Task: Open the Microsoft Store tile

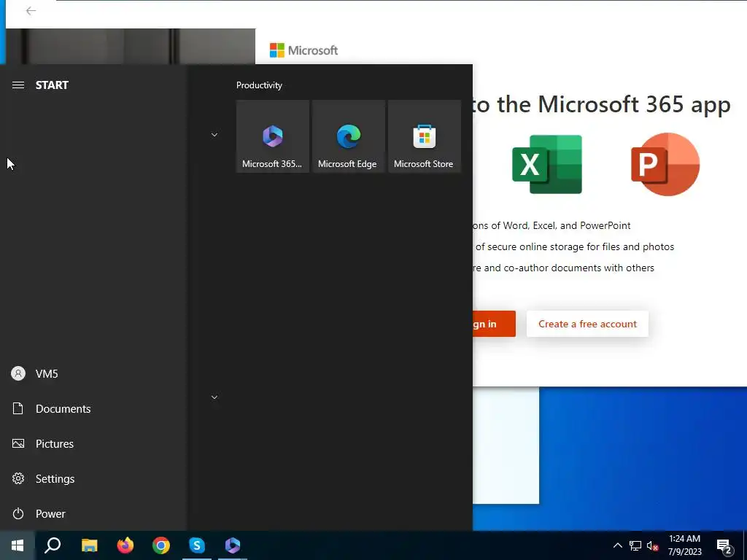Action: tap(424, 136)
